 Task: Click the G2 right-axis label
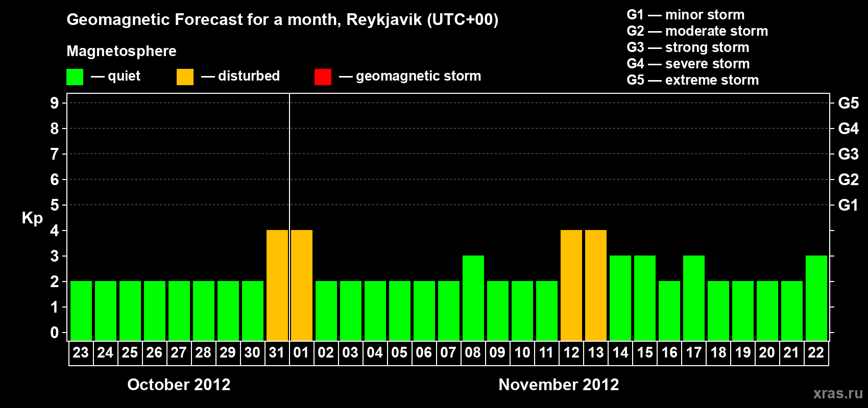click(x=849, y=180)
